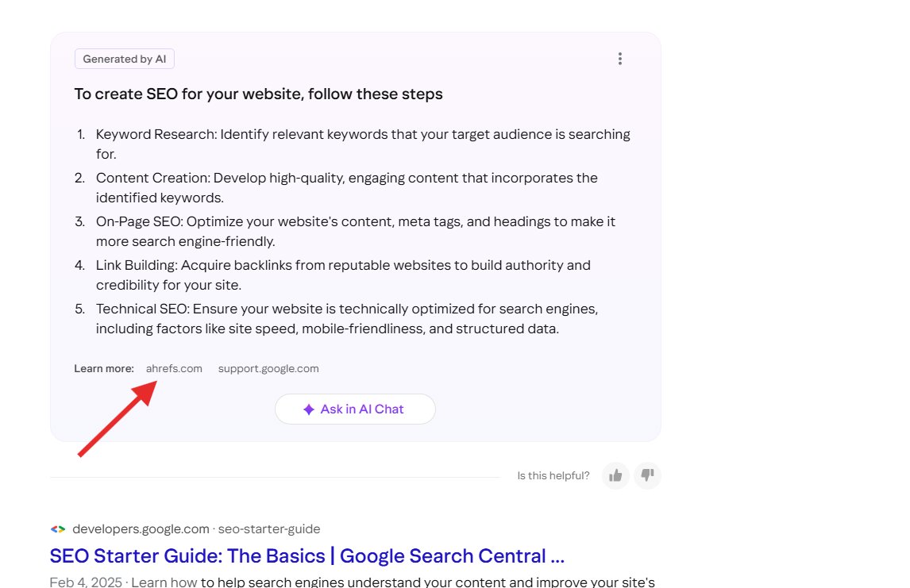Click the sparkle icon inside Ask in AI Chat

[308, 409]
